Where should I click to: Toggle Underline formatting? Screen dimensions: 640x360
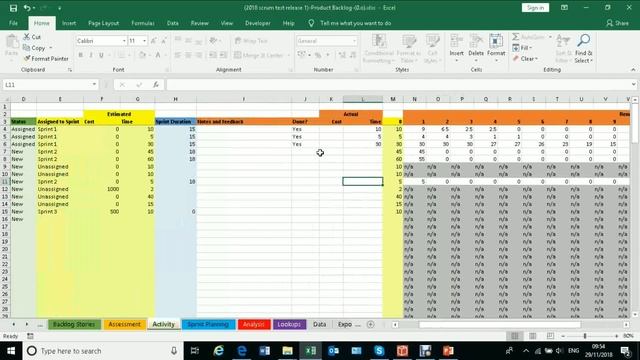tap(101, 55)
